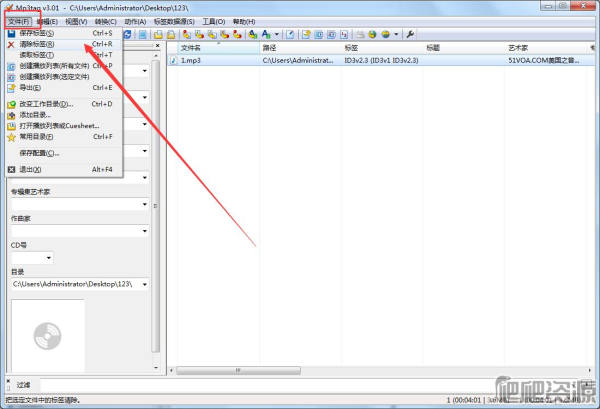Screen dimensions: 600x409
Task: Click the 1.mp3 music file icon
Action: coord(173,60)
